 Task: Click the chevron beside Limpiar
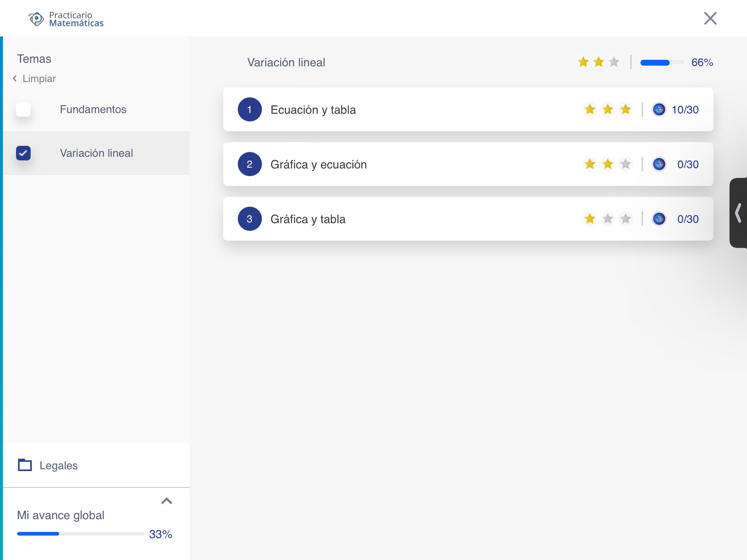(x=15, y=78)
